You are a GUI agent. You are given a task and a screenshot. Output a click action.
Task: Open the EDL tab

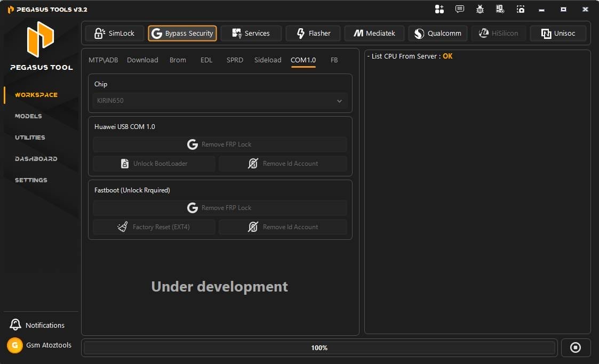206,60
